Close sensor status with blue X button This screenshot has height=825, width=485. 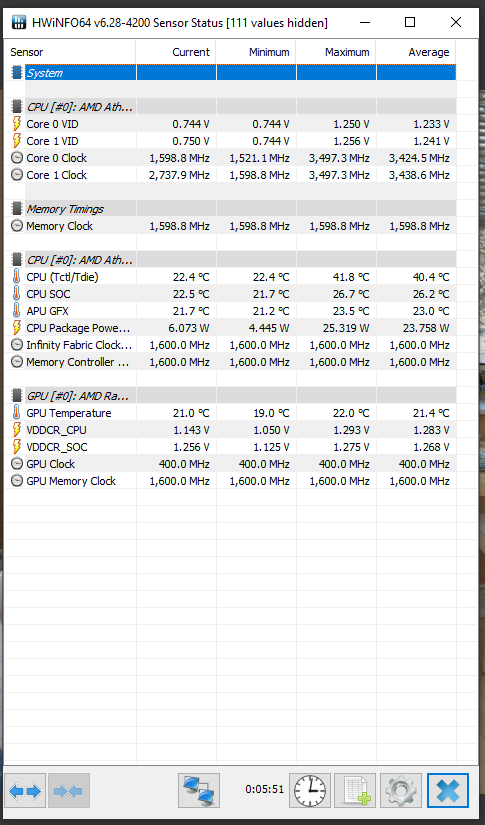[448, 790]
